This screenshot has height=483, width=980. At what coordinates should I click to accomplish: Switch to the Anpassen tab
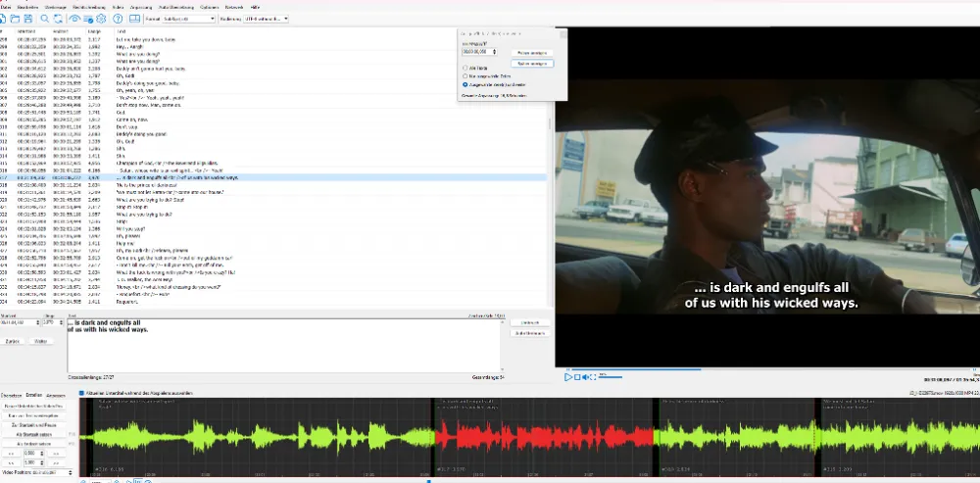(x=56, y=396)
